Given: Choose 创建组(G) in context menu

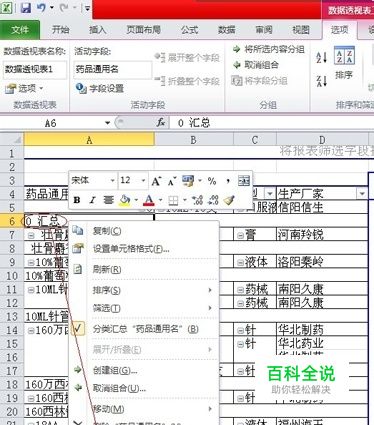Looking at the screenshot, I should click(145, 370).
